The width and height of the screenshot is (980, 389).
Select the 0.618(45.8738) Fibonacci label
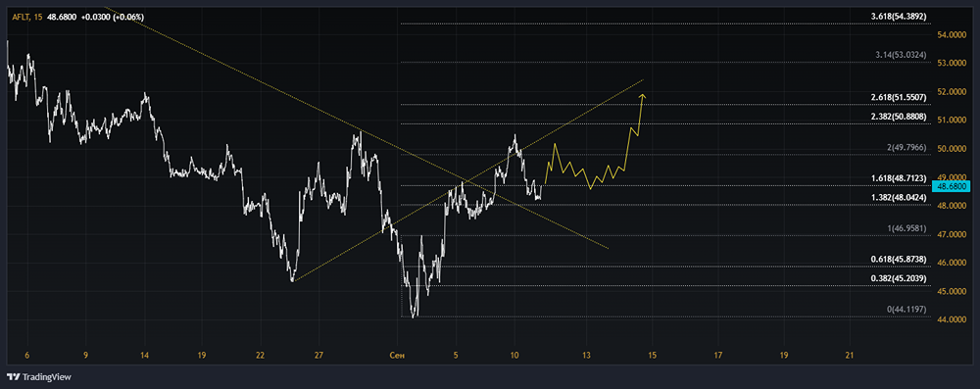[x=898, y=259]
